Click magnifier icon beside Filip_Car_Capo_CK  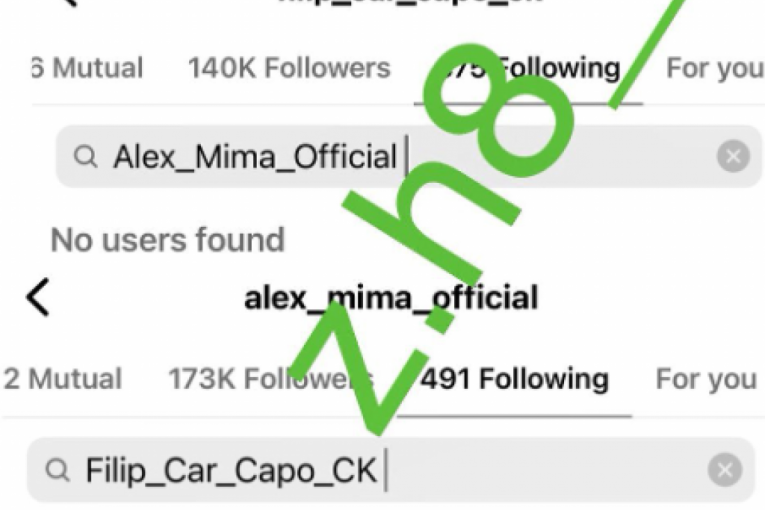pos(59,470)
